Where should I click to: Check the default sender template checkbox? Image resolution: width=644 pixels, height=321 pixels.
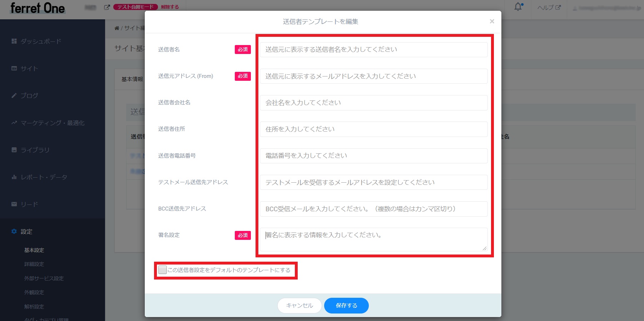click(163, 270)
